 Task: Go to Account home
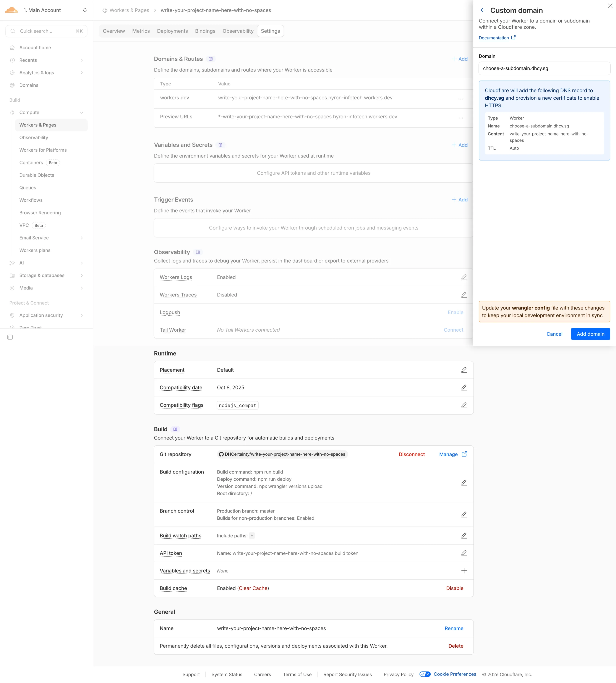pyautogui.click(x=35, y=48)
